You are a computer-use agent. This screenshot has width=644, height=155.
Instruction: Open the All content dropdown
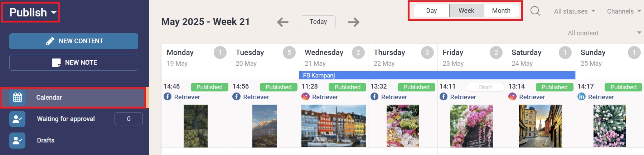pos(604,33)
